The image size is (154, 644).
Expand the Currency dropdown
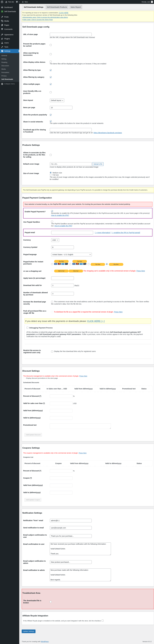(x=55, y=240)
